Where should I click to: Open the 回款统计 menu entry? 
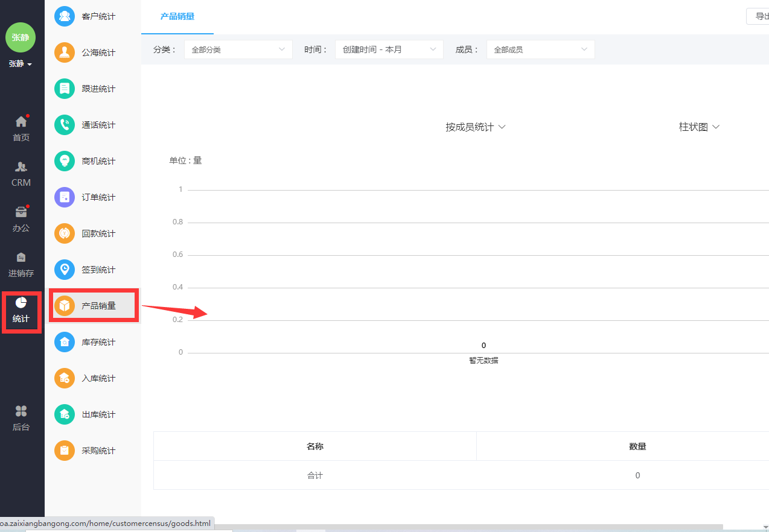[93, 233]
